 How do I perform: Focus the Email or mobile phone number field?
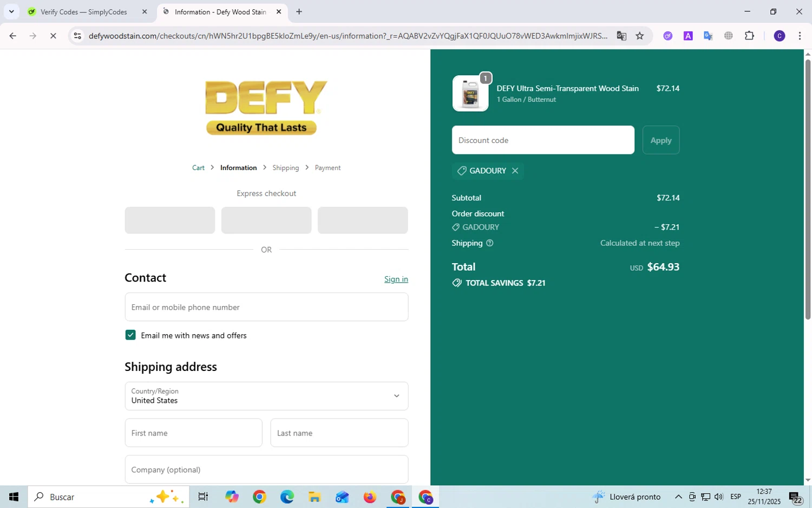[x=266, y=307]
